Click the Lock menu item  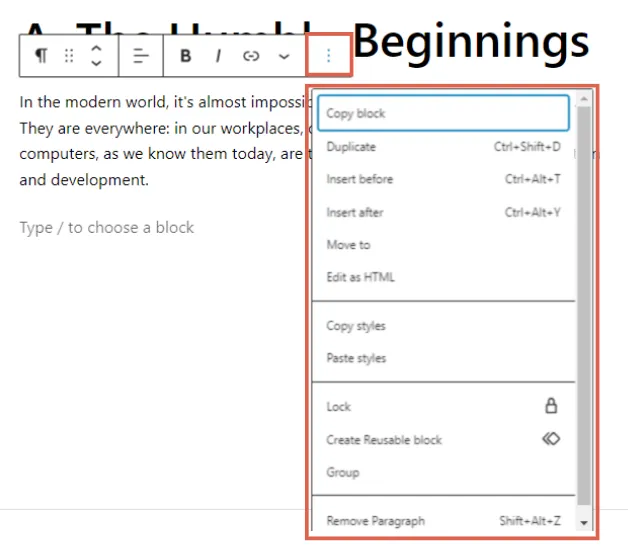coord(443,406)
